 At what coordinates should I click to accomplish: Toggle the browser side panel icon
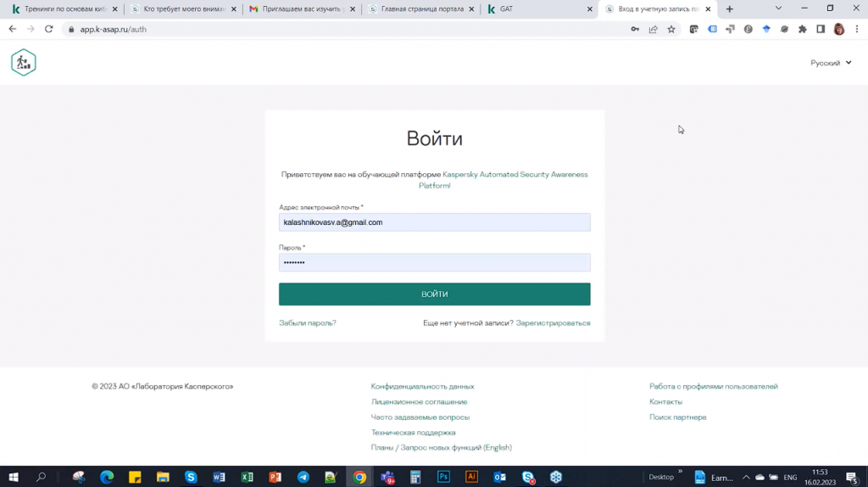pos(821,30)
